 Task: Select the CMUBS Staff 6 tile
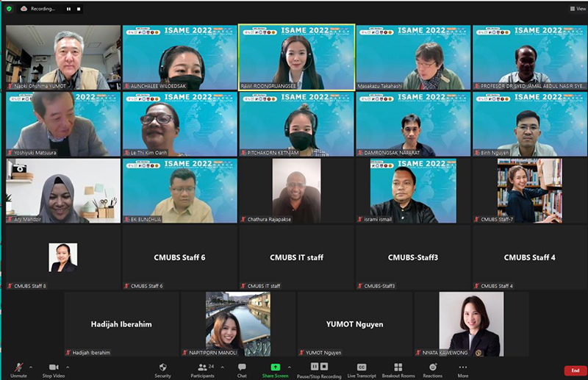pyautogui.click(x=180, y=257)
